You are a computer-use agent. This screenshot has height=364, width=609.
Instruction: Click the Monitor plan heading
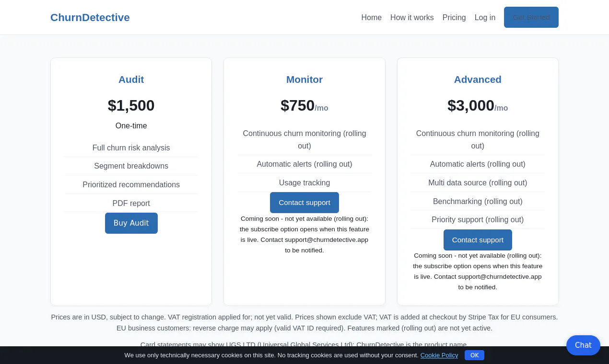tap(304, 80)
